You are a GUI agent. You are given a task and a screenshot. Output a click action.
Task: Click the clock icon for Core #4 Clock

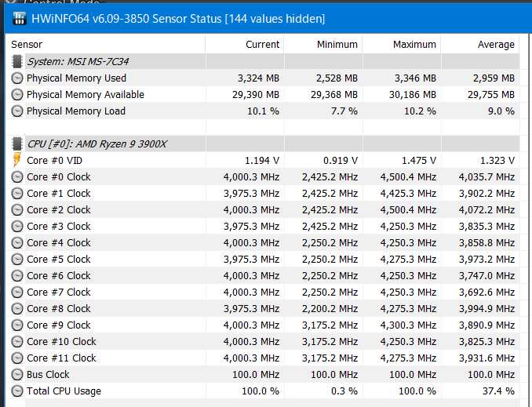click(17, 243)
